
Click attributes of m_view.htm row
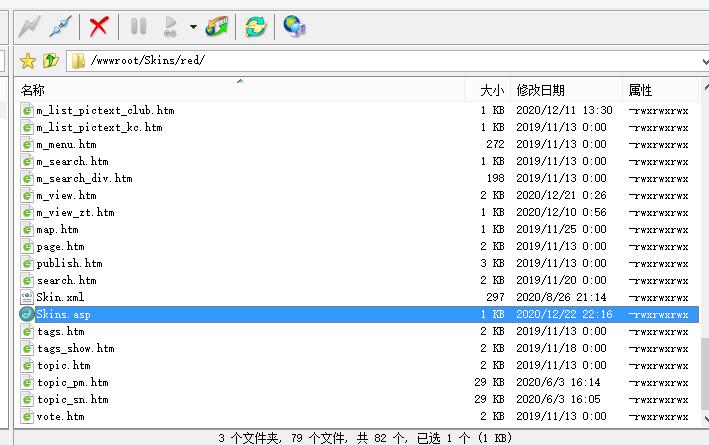pos(658,196)
